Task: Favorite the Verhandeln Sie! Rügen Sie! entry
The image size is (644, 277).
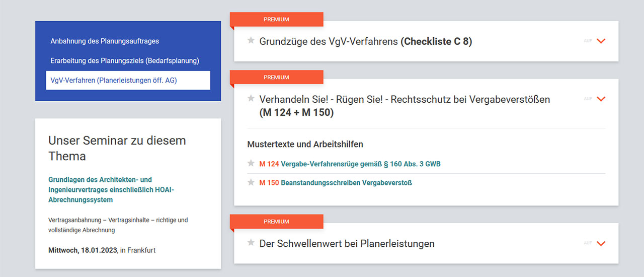Action: tap(251, 98)
